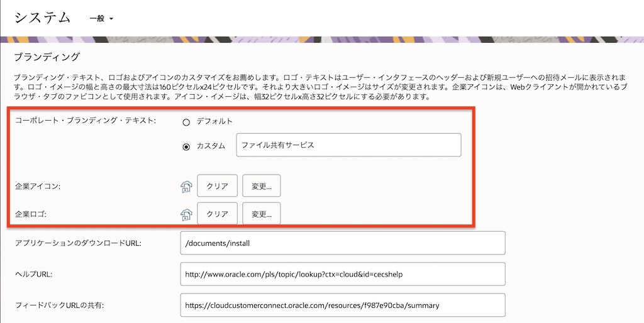This screenshot has width=644, height=323.
Task: Click the enterprise logo preview image
Action: (186, 214)
